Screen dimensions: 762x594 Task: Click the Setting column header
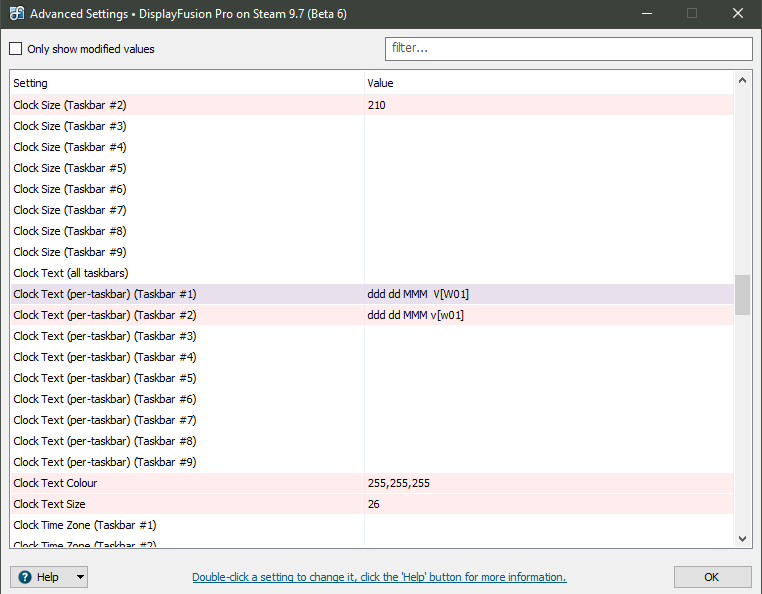point(187,83)
